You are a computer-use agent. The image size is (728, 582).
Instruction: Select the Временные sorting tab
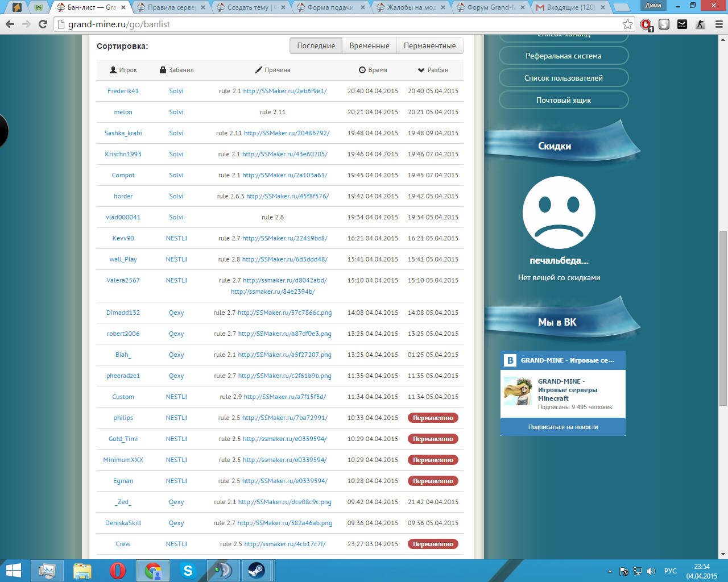click(370, 45)
